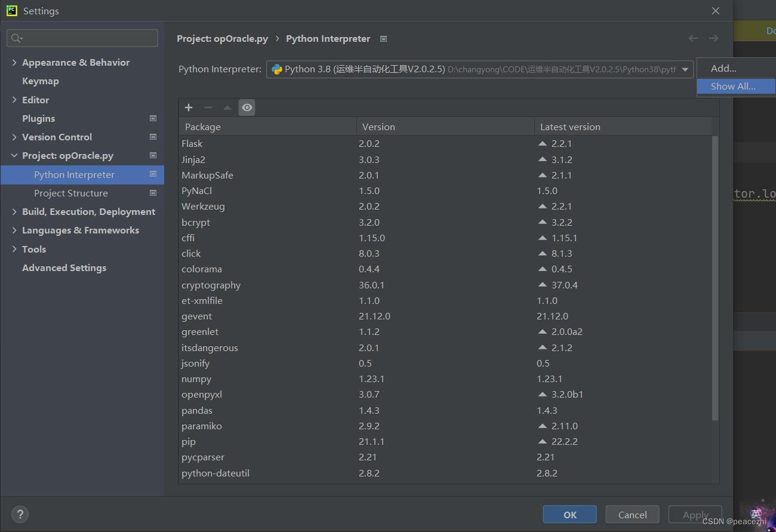The height and width of the screenshot is (532, 776).
Task: Click the package list vertical scrollbar
Action: click(x=715, y=278)
